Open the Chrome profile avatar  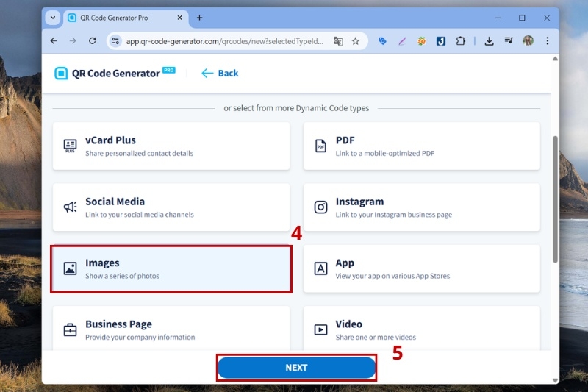pyautogui.click(x=528, y=40)
